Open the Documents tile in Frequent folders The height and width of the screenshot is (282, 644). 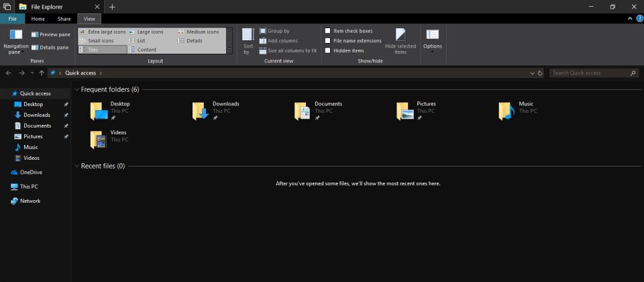318,111
